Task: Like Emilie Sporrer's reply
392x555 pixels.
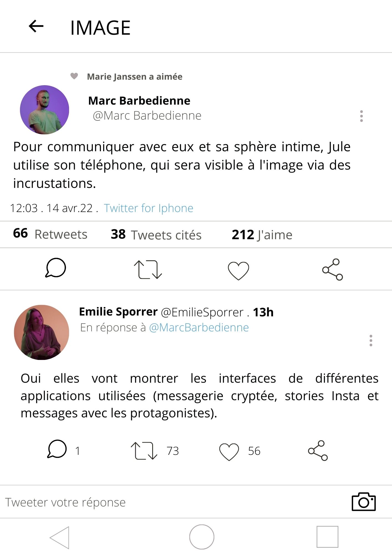Action: 229,452
